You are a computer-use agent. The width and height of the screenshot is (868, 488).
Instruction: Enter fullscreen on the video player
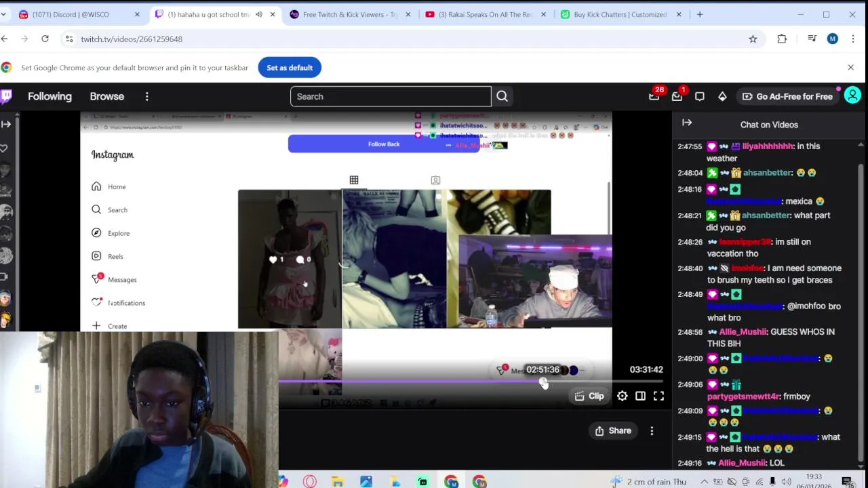pyautogui.click(x=658, y=396)
